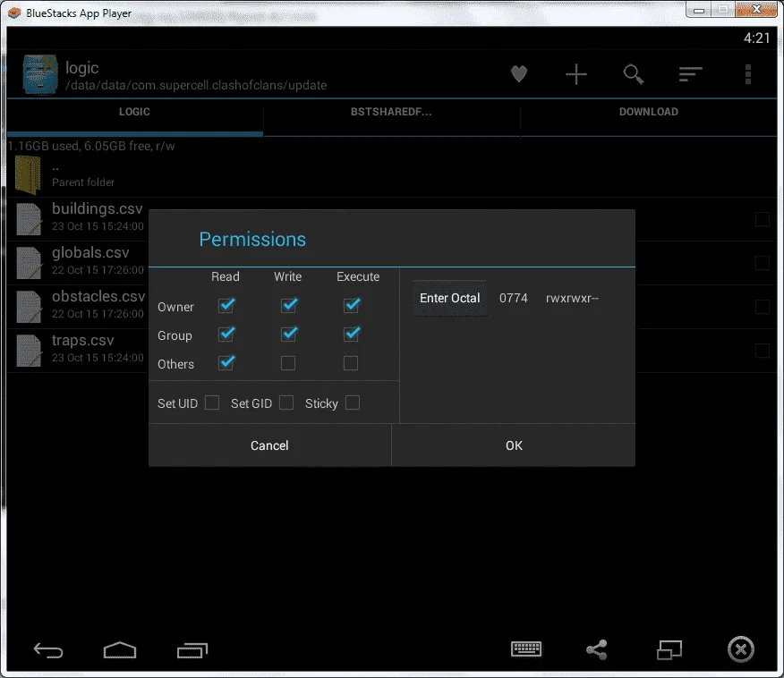Open Android recent apps button

[192, 650]
